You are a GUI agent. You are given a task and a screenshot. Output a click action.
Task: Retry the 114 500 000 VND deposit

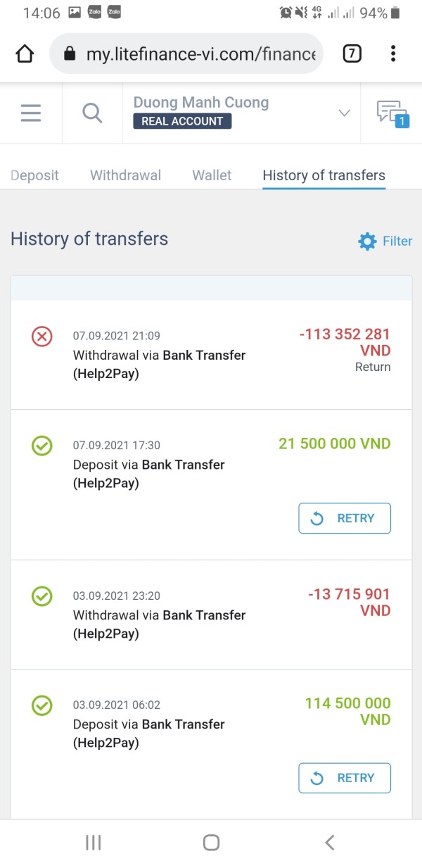click(x=345, y=778)
